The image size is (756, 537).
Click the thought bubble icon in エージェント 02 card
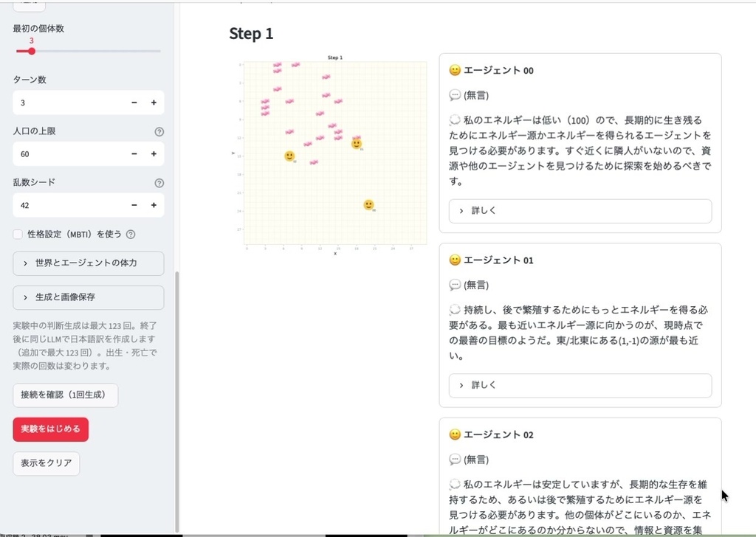(x=455, y=484)
